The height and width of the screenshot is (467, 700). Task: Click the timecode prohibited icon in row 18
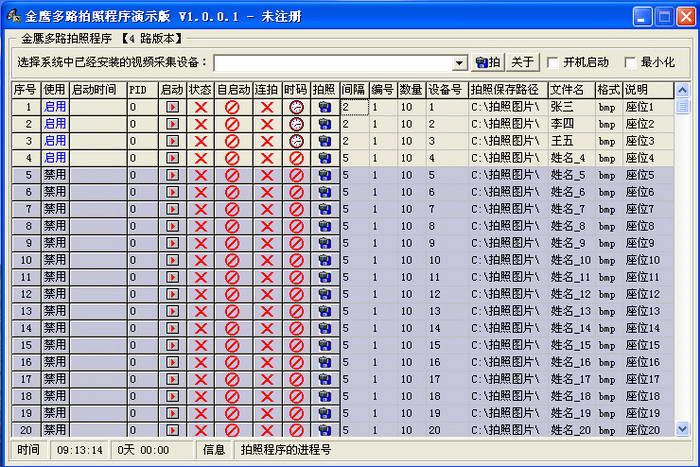296,396
